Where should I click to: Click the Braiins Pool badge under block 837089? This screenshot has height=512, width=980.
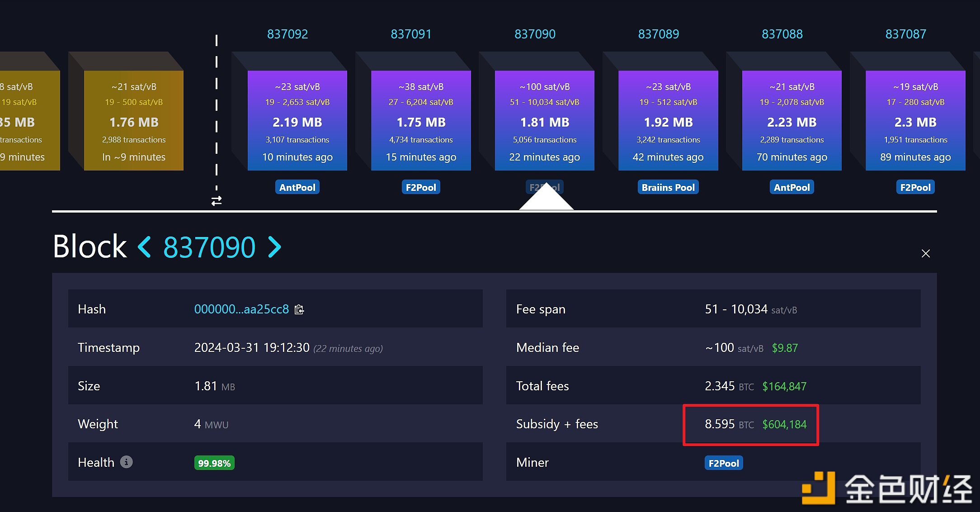click(668, 187)
